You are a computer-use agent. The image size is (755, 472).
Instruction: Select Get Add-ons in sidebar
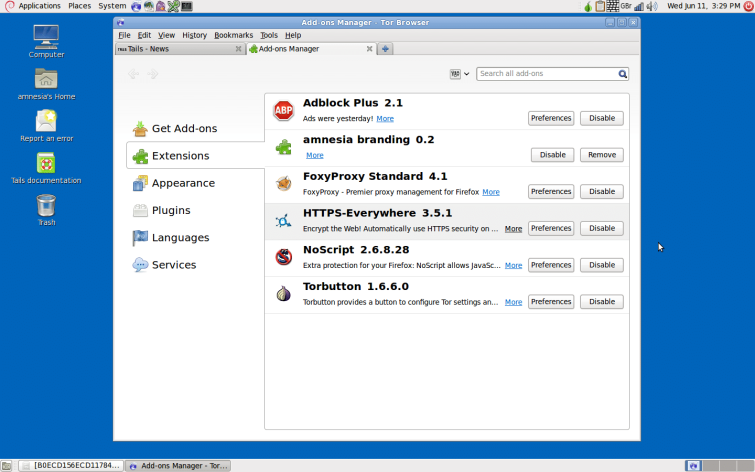coord(195,129)
